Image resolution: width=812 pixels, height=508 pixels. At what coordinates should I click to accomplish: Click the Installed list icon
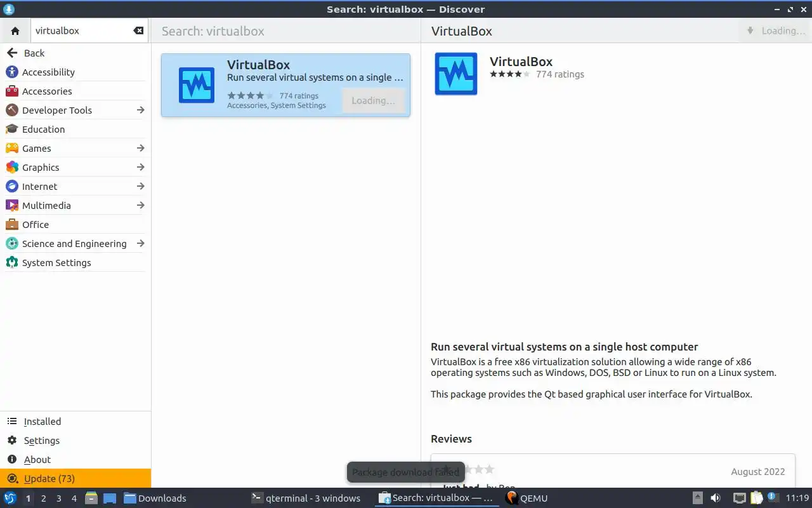(12, 421)
